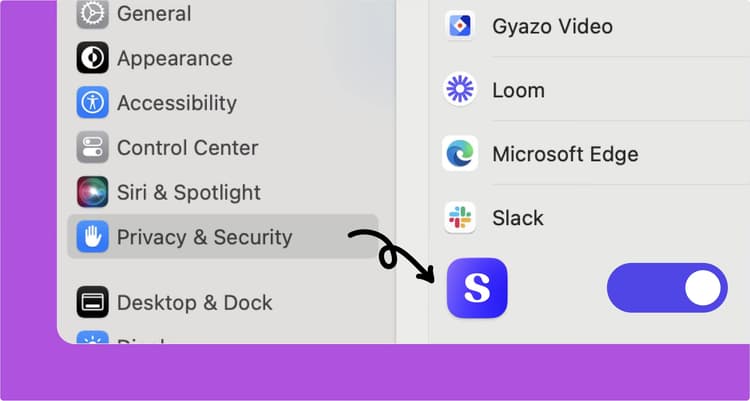Click the purple S app icon
The width and height of the screenshot is (750, 401).
(477, 288)
